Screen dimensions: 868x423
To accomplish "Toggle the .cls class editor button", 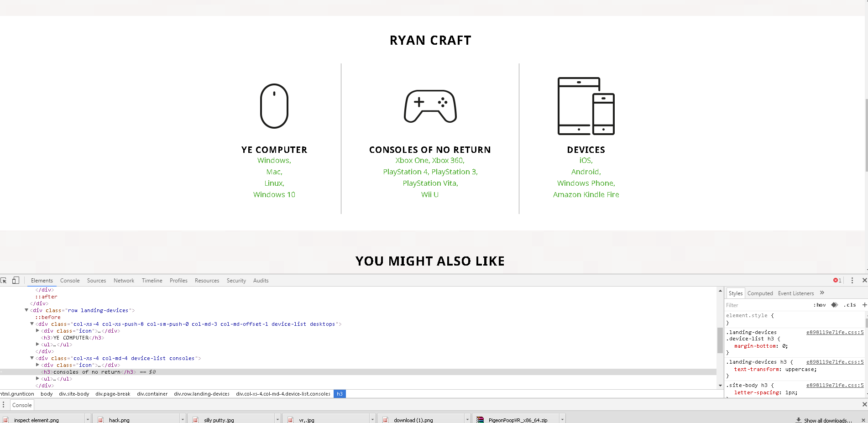I will coord(850,305).
